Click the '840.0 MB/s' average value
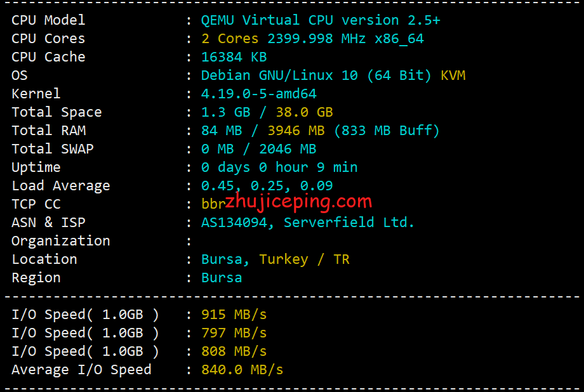The height and width of the screenshot is (392, 584). (242, 370)
